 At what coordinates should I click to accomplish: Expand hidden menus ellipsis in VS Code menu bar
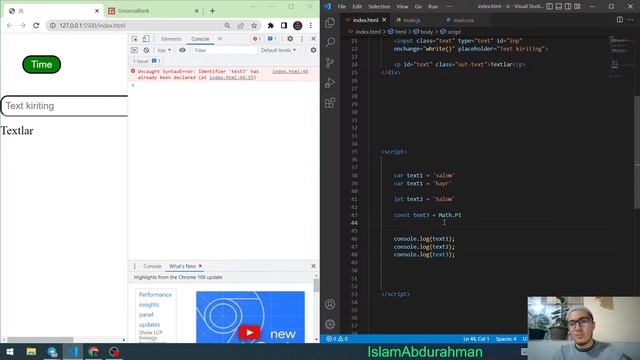click(449, 7)
